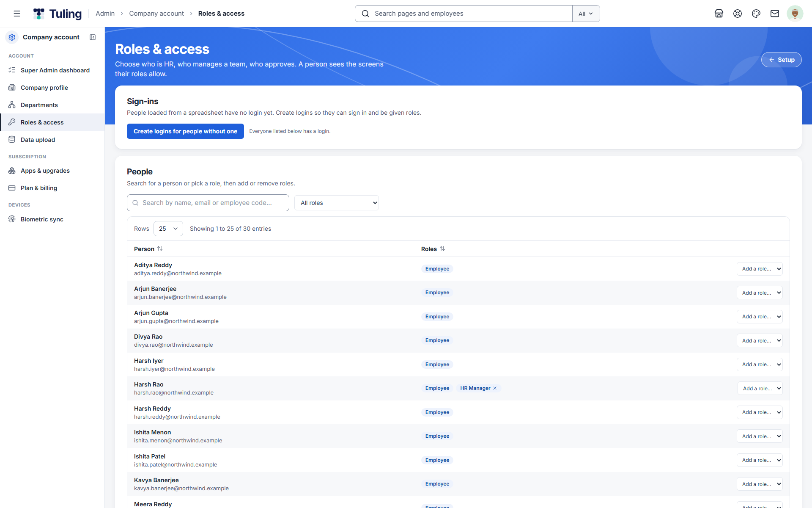The height and width of the screenshot is (508, 812).
Task: Click harsh.iyer@northwind.example email
Action: [x=174, y=369]
